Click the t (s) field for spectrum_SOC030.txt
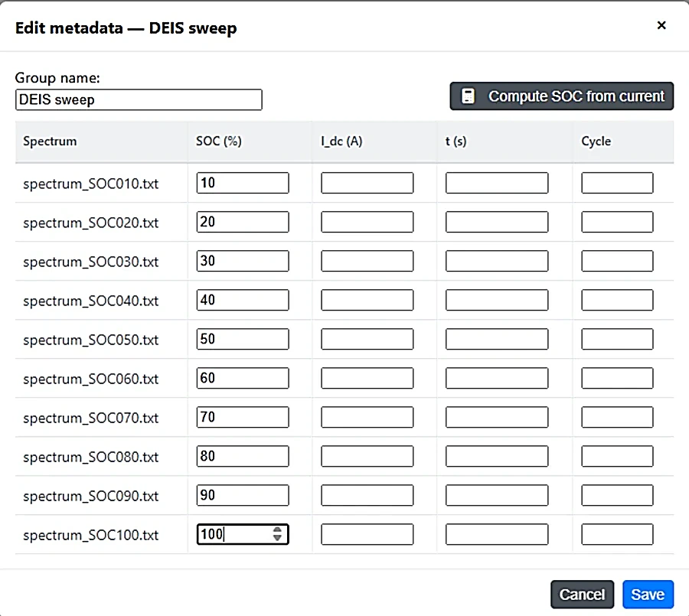The height and width of the screenshot is (616, 689). pos(497,261)
